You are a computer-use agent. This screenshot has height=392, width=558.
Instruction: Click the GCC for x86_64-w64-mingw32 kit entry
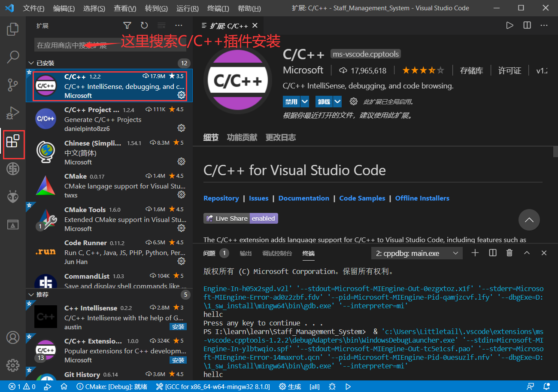[212, 386]
